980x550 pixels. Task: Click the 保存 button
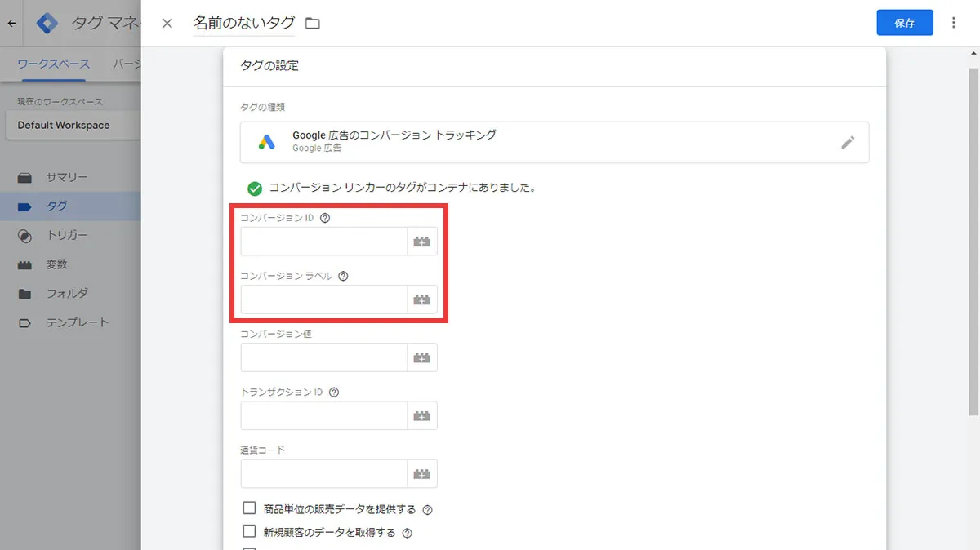tap(904, 23)
